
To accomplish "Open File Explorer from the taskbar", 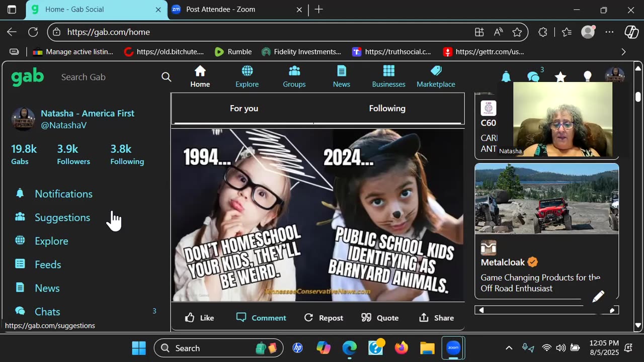I will [427, 348].
